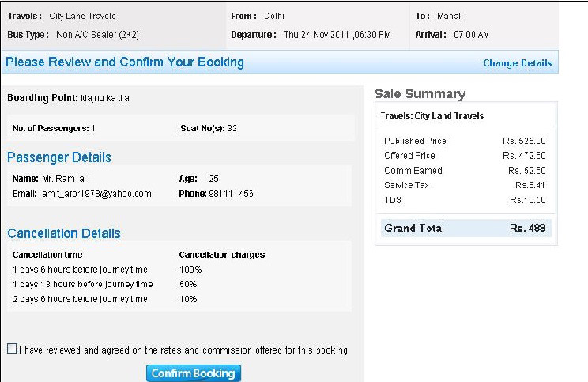Click the Confirm Booking button

[x=193, y=373]
